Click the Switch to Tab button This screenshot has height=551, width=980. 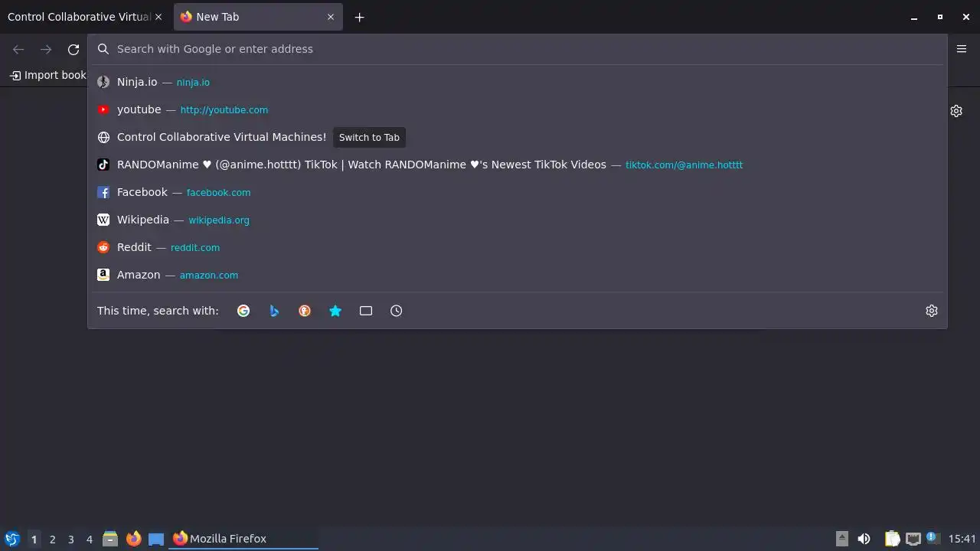tap(369, 138)
